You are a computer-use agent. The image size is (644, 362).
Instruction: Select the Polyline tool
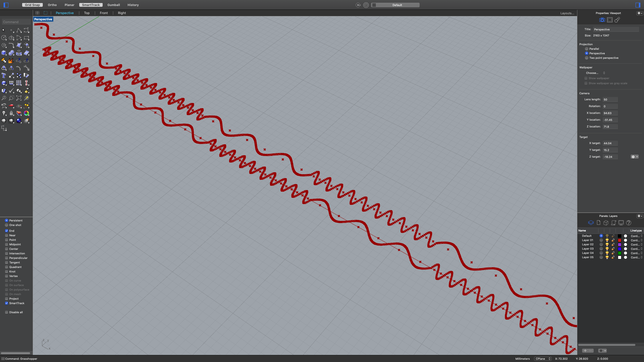[19, 30]
